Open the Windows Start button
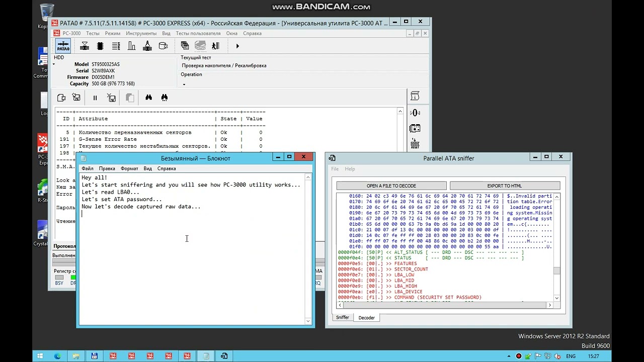Image resolution: width=644 pixels, height=362 pixels. 40,356
